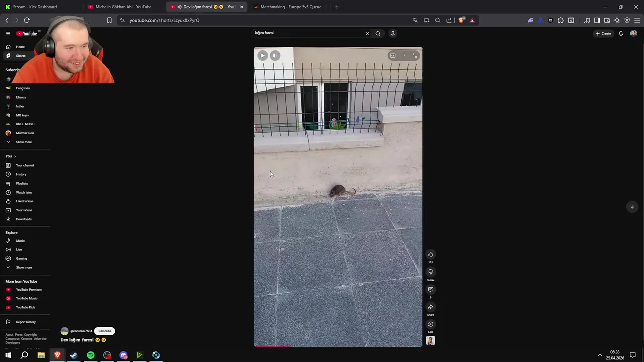
Task: Close the Dev lağım faresi tab
Action: [242, 7]
